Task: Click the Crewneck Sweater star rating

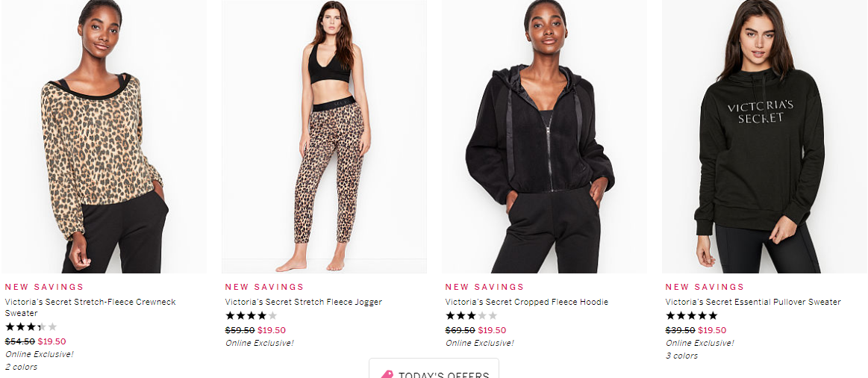Action: 31,327
